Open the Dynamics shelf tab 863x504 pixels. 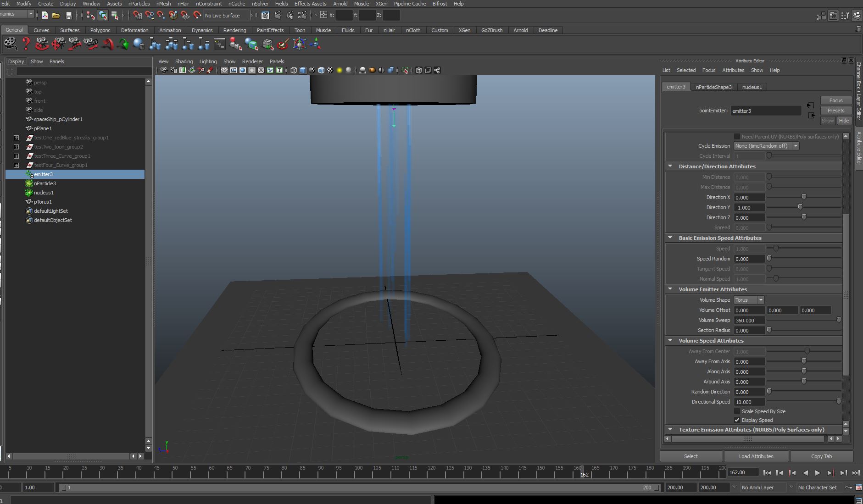(x=202, y=30)
